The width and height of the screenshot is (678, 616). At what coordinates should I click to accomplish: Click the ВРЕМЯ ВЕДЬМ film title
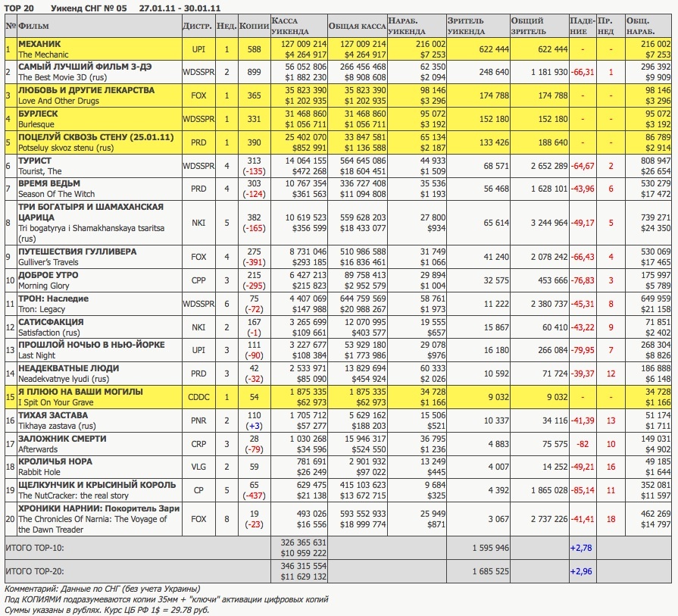pyautogui.click(x=48, y=183)
